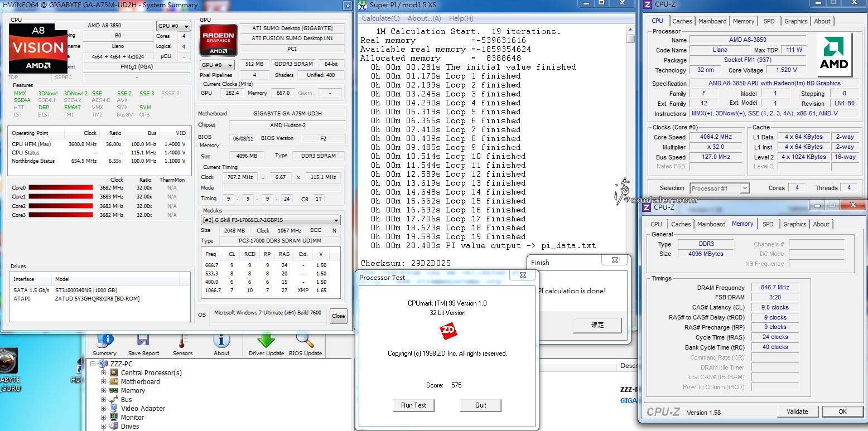Click the Core3 usage bar
868x431 pixels.
click(x=60, y=215)
